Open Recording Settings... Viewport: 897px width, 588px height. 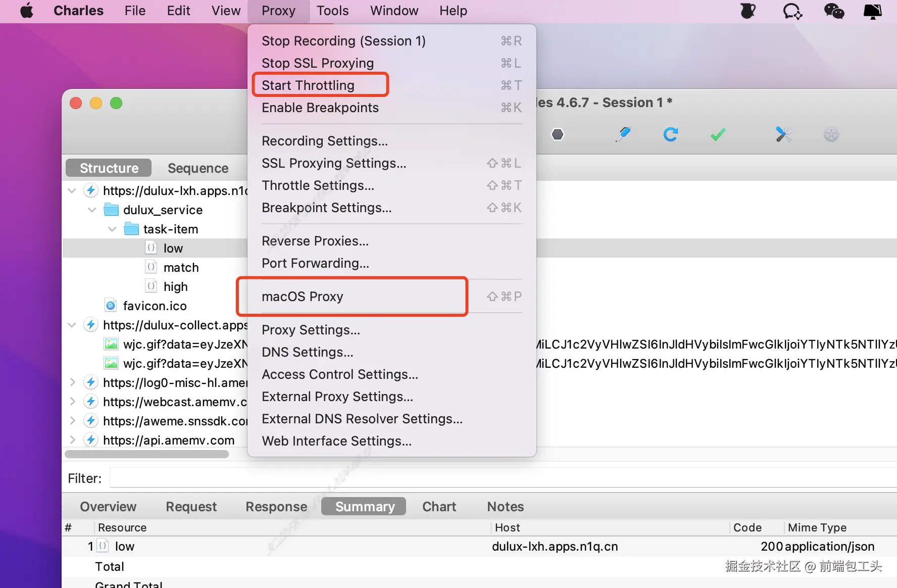(x=392, y=141)
